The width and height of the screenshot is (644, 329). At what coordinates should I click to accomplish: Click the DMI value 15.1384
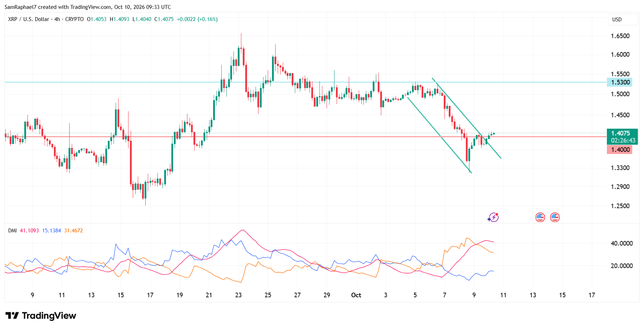[x=51, y=231]
